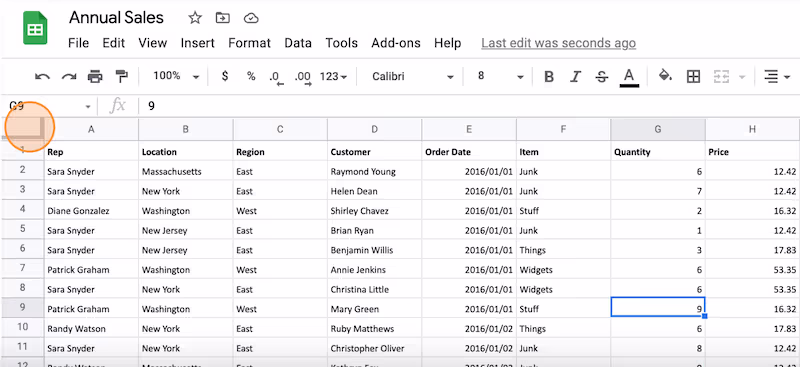This screenshot has height=367, width=800.
Task: Open the File menu
Action: coord(79,43)
